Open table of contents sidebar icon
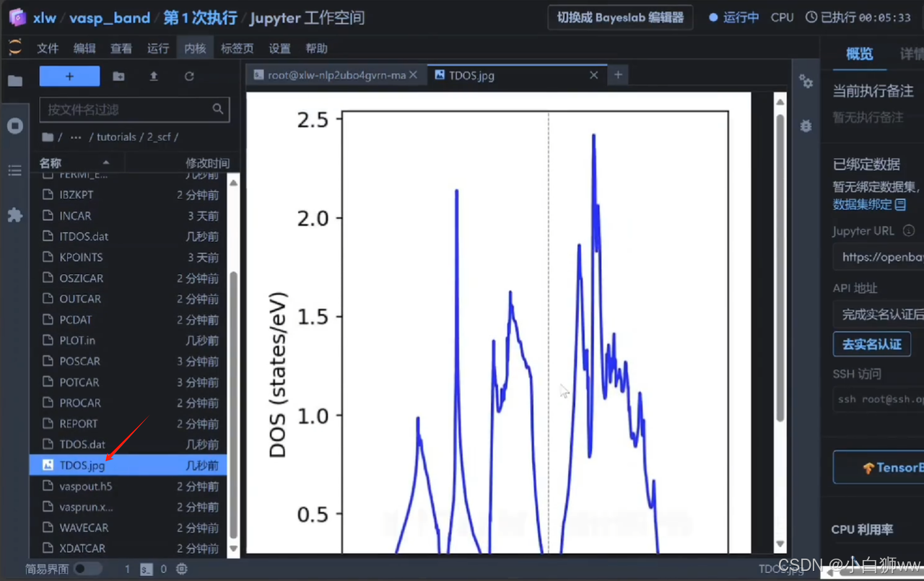Image resolution: width=924 pixels, height=581 pixels. click(x=15, y=170)
